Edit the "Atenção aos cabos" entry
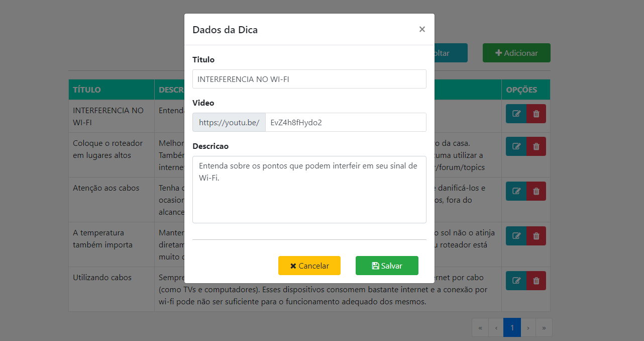 (x=516, y=191)
